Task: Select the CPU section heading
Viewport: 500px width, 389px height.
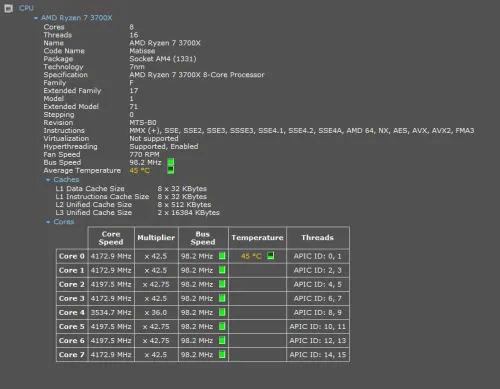Action: pos(26,8)
